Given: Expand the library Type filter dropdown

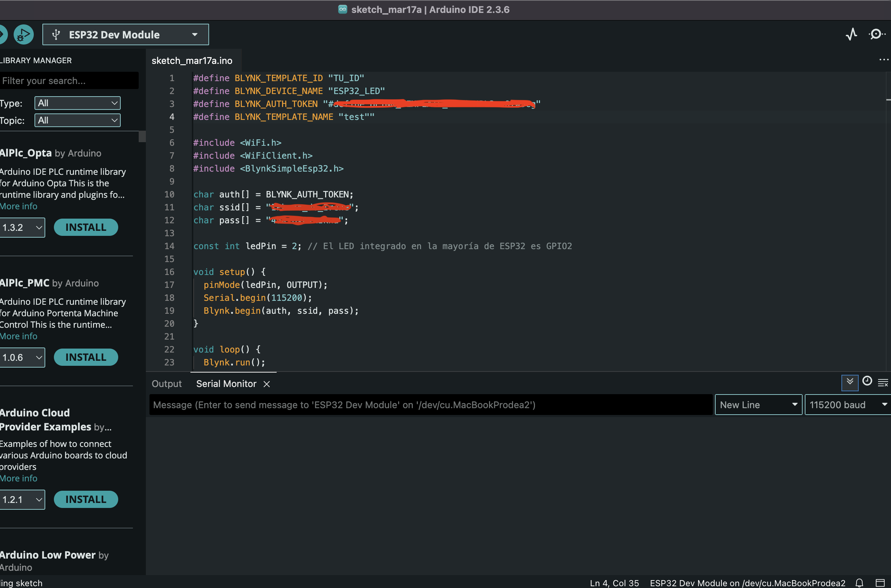Looking at the screenshot, I should tap(77, 103).
